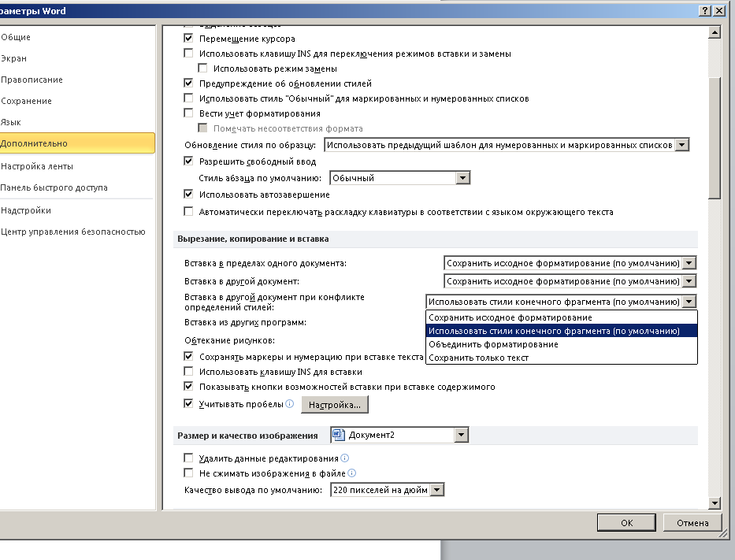Enable Использовать клавишу INS для переключения режимов
735x560 pixels.
coord(188,53)
